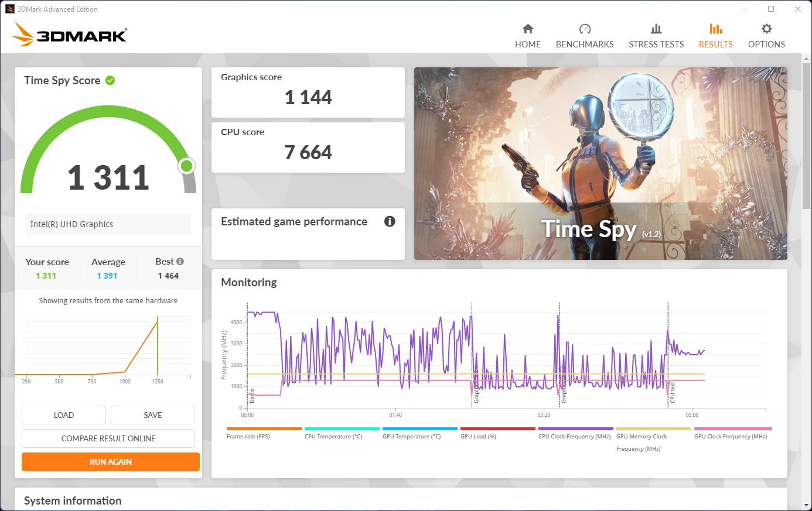Viewport: 812px width, 511px height.
Task: Load a saved result file
Action: (x=64, y=415)
